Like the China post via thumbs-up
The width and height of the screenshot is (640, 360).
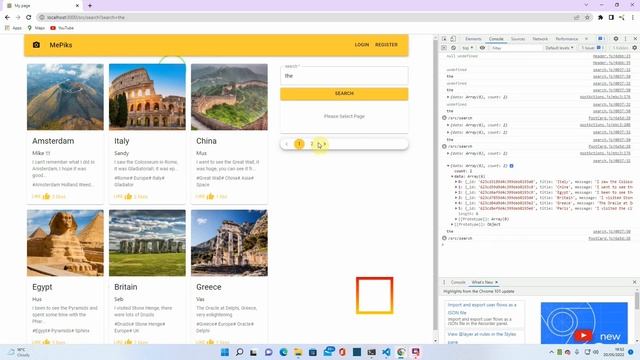point(210,196)
